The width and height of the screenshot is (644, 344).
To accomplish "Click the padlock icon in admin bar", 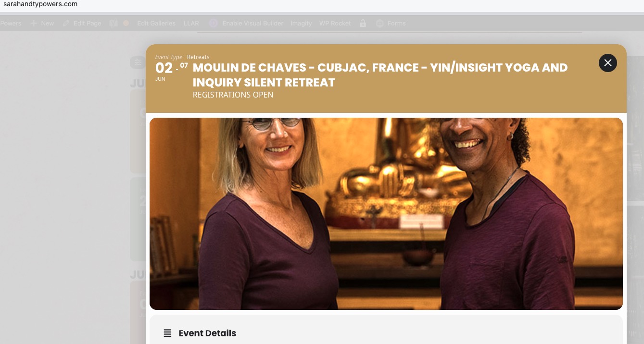I will point(363,23).
